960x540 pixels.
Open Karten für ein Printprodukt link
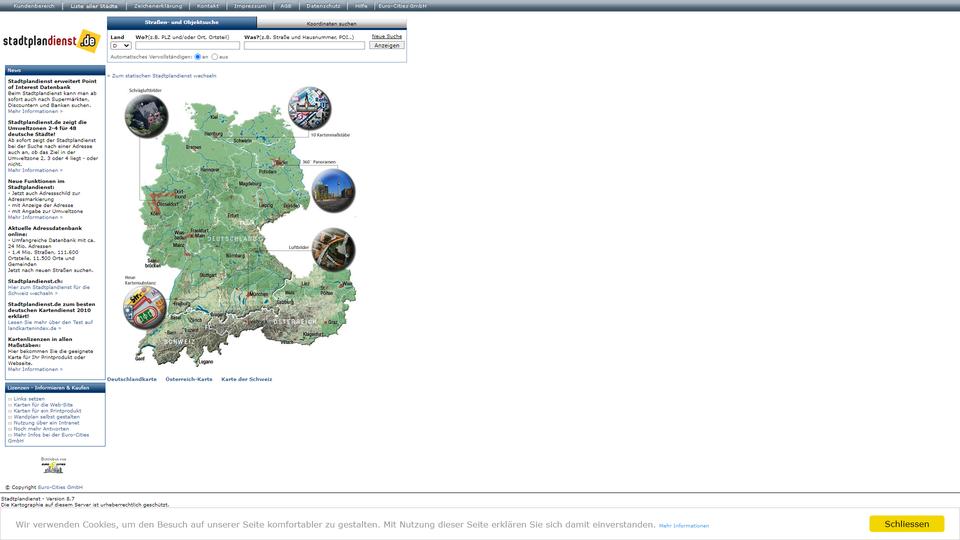tap(47, 411)
